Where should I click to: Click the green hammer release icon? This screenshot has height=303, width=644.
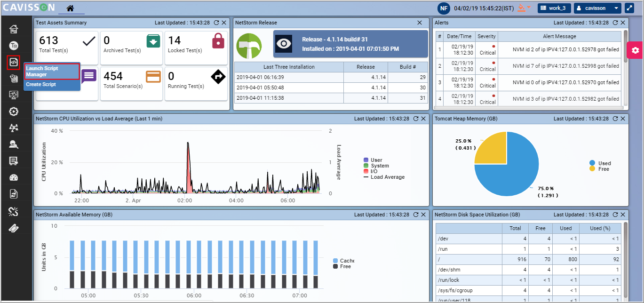249,46
